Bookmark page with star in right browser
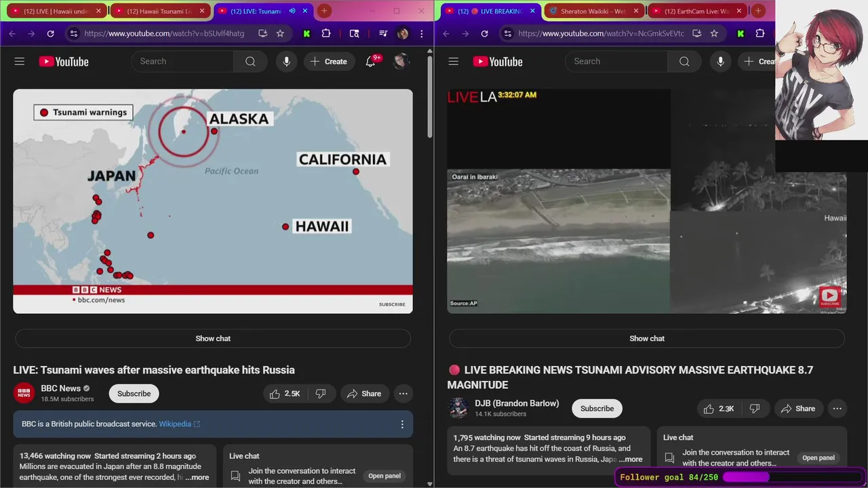Screen dimensions: 868x488 (x=714, y=33)
